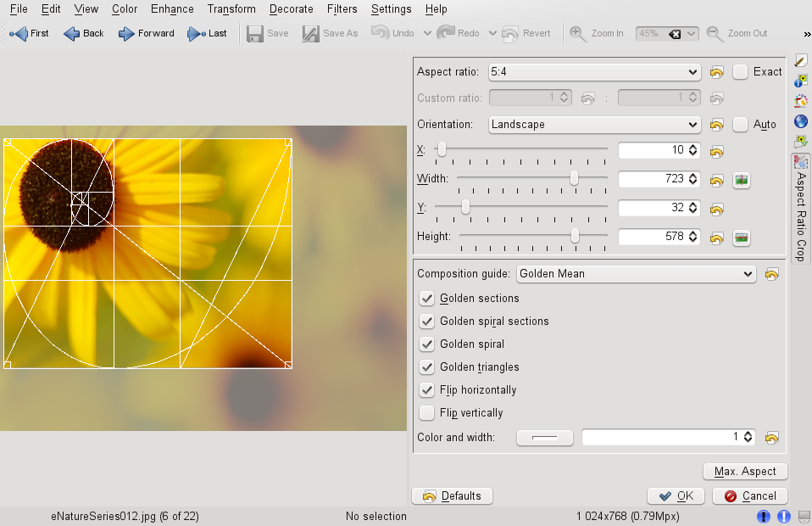Click the Max. Aspect button
This screenshot has height=526, width=812.
click(x=745, y=471)
